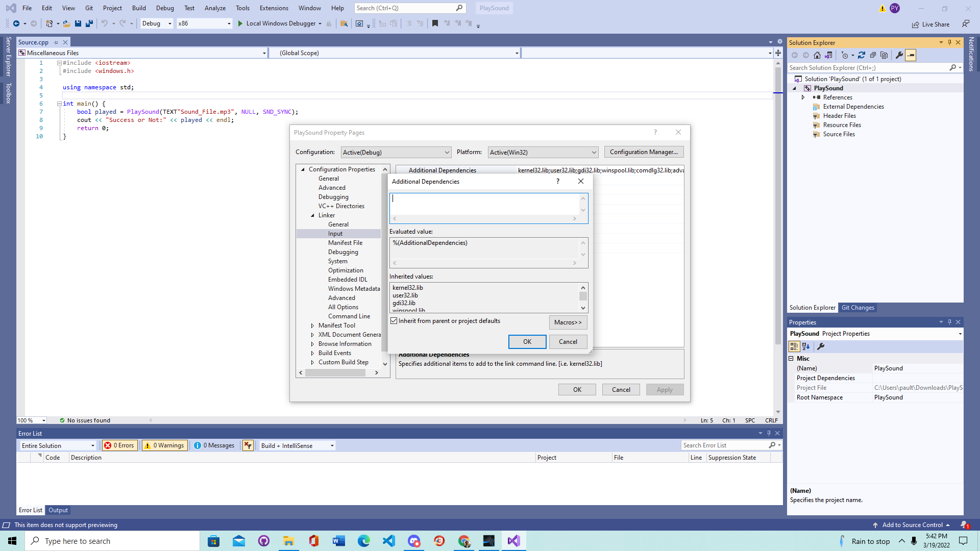The image size is (980, 551).
Task: Open the Build + IntelliSense dropdown
Action: click(x=297, y=445)
